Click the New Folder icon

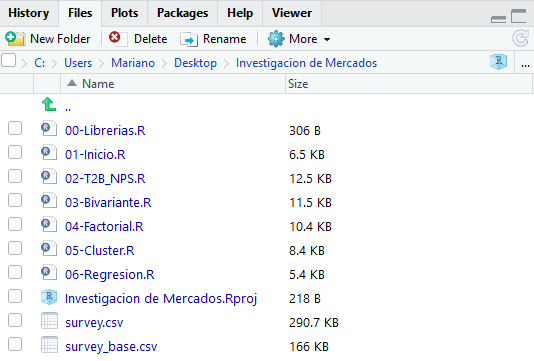pyautogui.click(x=15, y=38)
